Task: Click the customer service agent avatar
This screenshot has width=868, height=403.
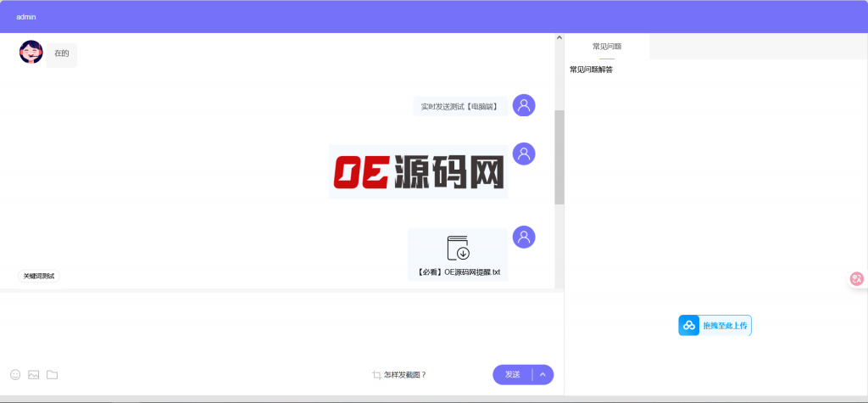Action: (x=31, y=52)
